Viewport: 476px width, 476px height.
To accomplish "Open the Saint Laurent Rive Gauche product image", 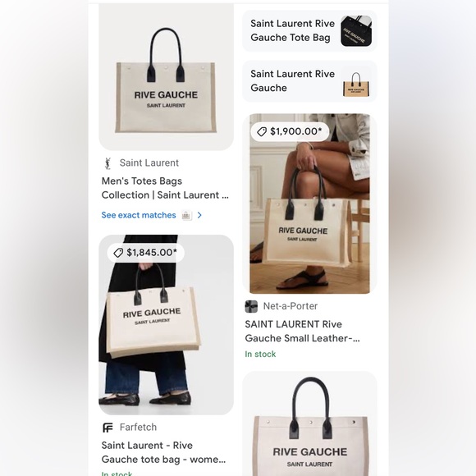I will tap(166, 77).
